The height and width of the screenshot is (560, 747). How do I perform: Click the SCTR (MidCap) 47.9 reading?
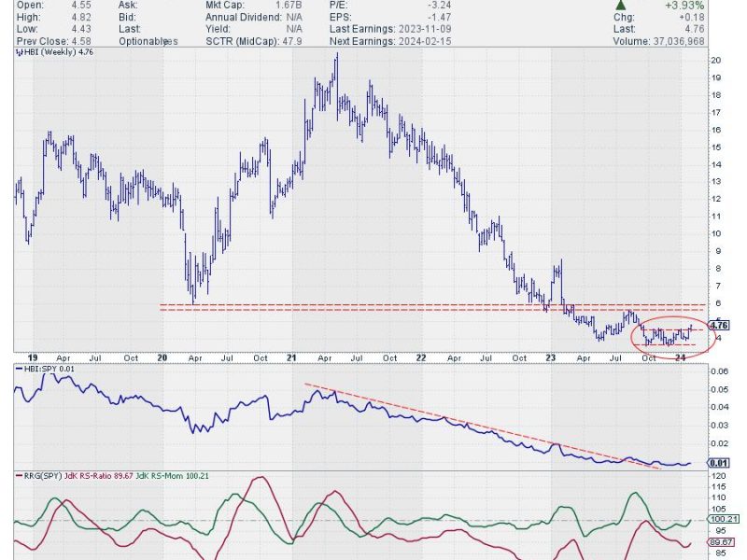point(254,41)
